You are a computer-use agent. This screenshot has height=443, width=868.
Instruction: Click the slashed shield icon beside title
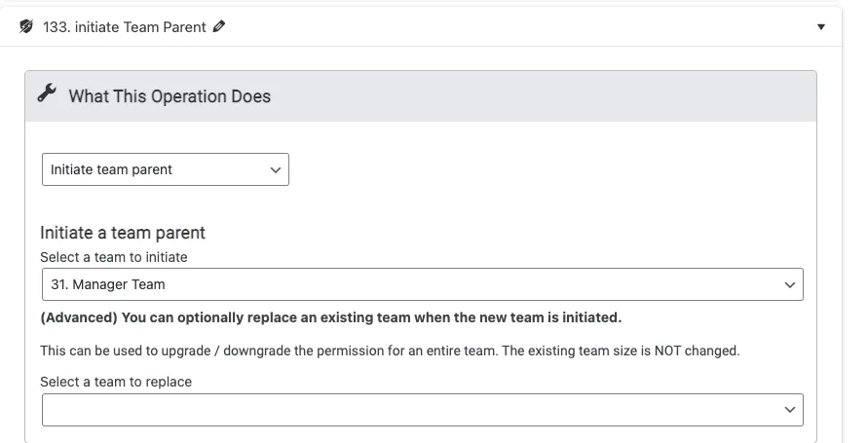26,27
